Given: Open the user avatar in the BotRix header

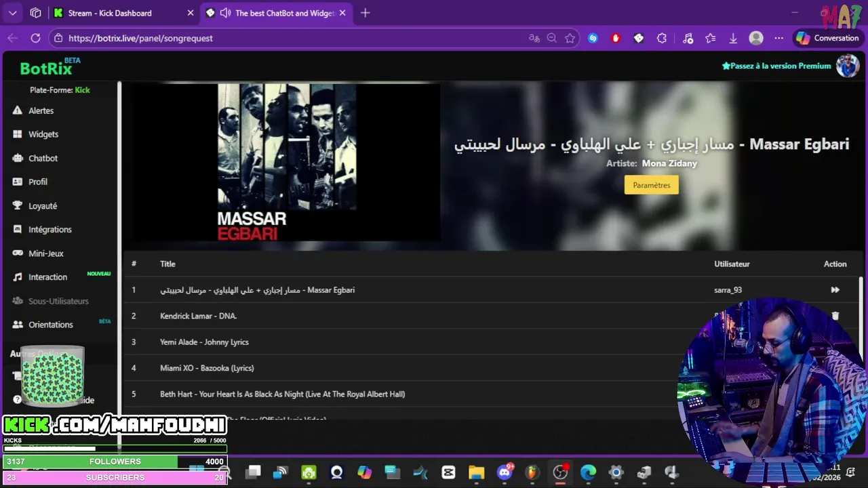Looking at the screenshot, I should click(x=848, y=66).
